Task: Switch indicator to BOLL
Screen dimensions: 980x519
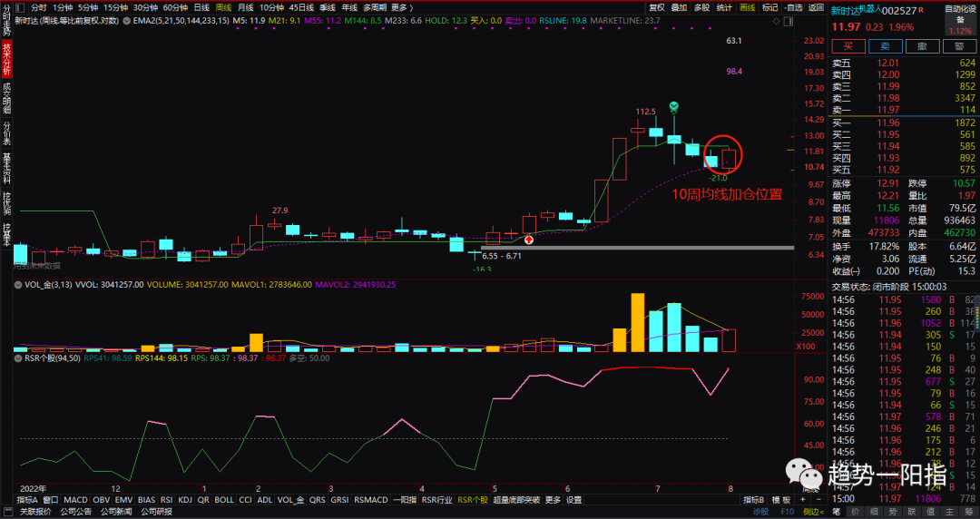Action: coord(224,500)
